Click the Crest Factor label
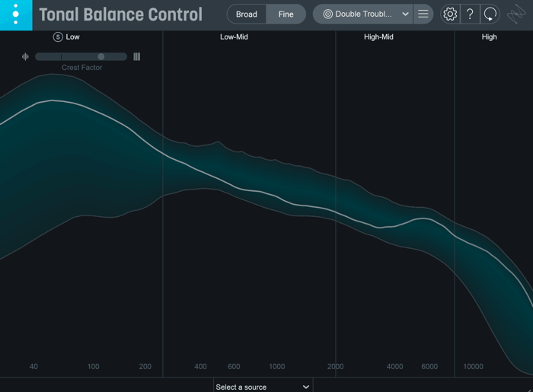Image resolution: width=533 pixels, height=392 pixels. [x=82, y=68]
